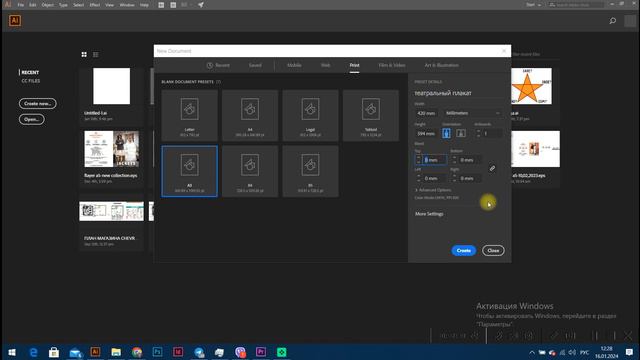Open the Effect menu
The image size is (640, 360).
click(95, 5)
